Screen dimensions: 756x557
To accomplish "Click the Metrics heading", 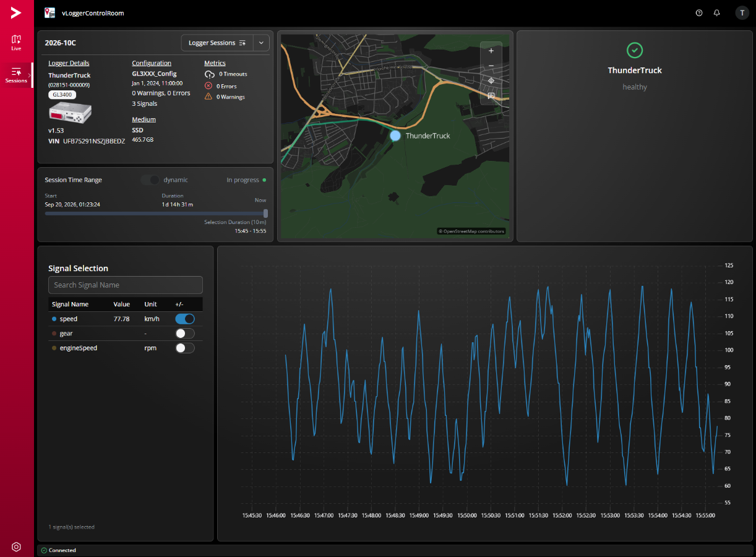I will pyautogui.click(x=215, y=63).
